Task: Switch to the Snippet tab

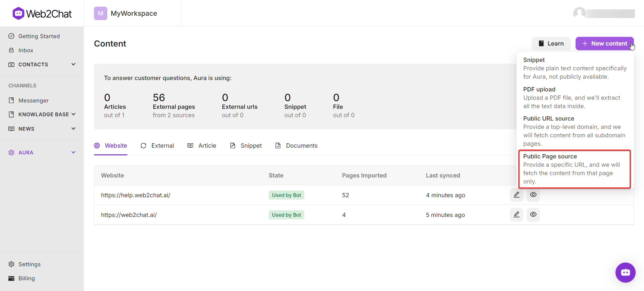Action: 246,146
